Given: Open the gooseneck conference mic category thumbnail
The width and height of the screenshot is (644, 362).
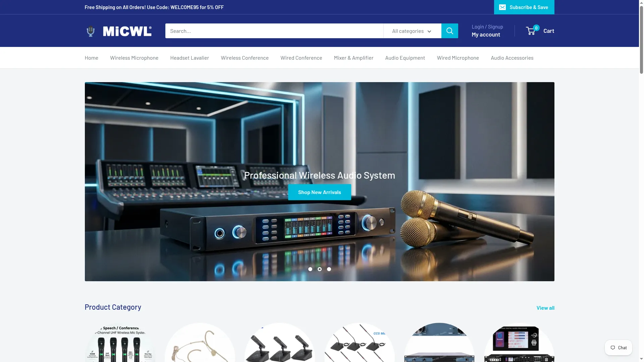Looking at the screenshot, I should (280, 342).
